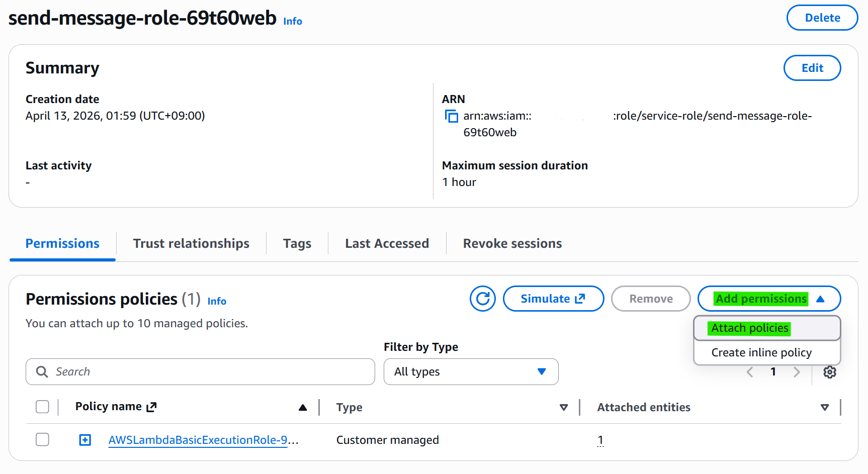Sort by Policy name ascending arrow
Screen dimensions: 868x474
tap(303, 408)
